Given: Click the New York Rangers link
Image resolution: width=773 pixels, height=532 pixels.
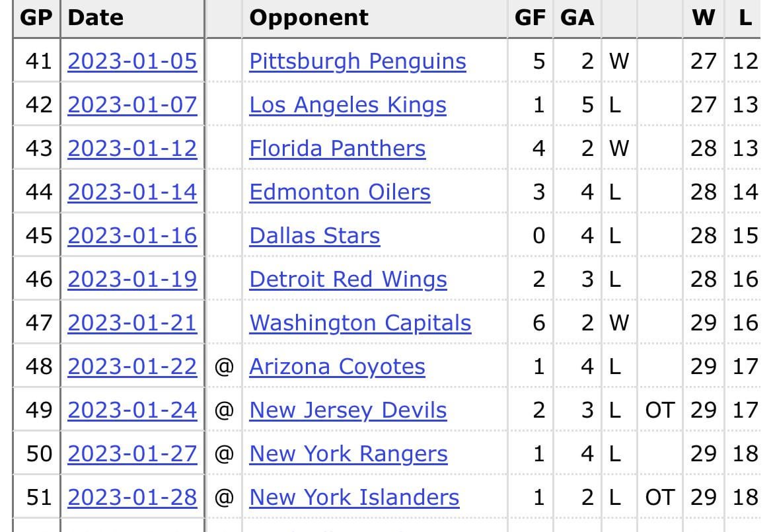Looking at the screenshot, I should pyautogui.click(x=348, y=454).
